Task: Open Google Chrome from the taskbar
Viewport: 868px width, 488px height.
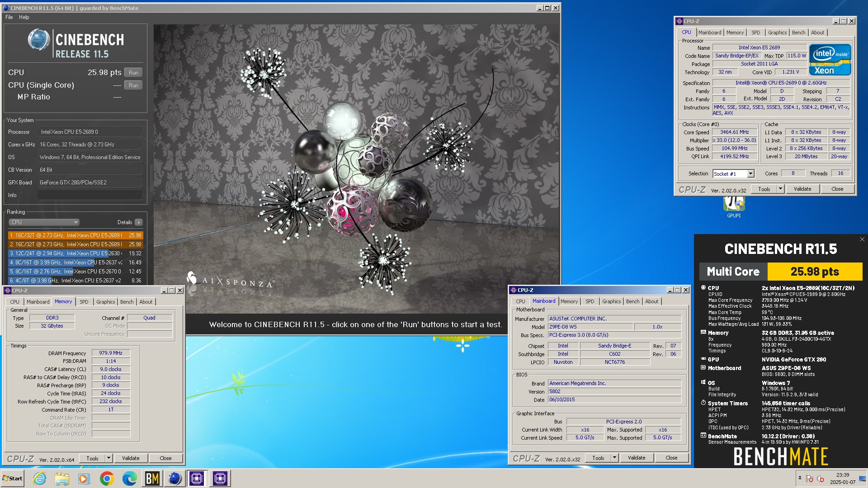Action: (107, 479)
